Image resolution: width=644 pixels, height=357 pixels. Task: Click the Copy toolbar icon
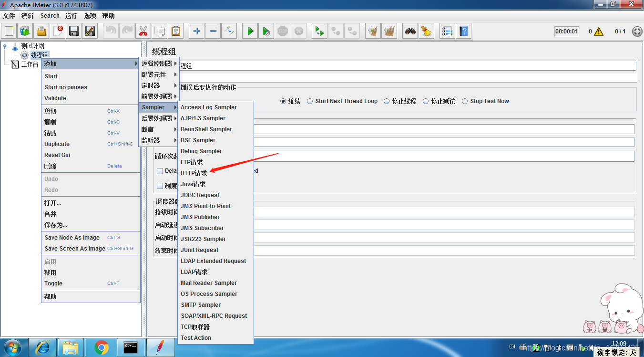tap(160, 31)
